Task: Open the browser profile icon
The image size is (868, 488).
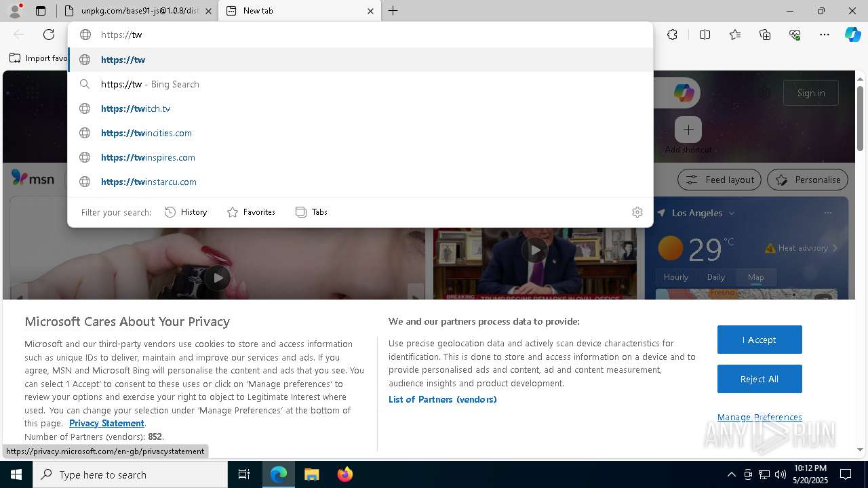Action: pyautogui.click(x=15, y=10)
